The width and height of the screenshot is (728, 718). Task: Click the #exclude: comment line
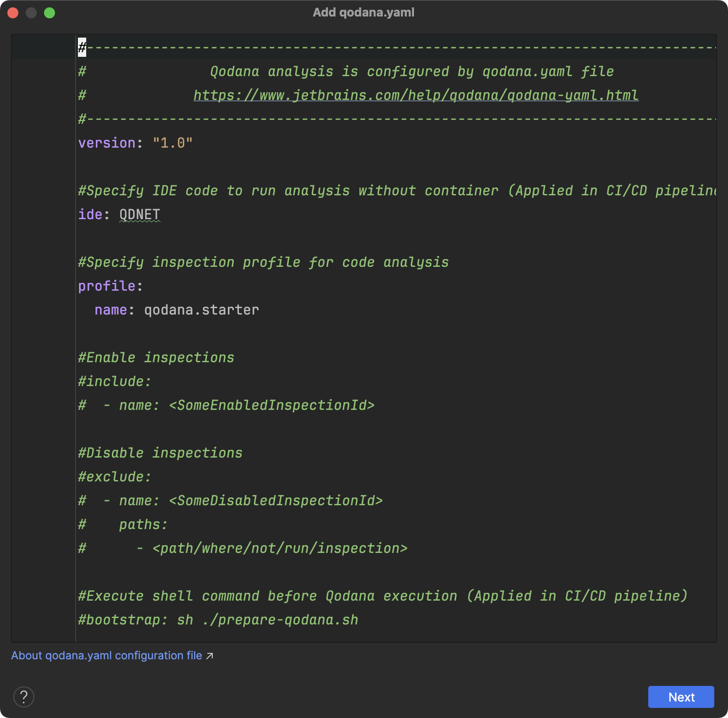115,477
